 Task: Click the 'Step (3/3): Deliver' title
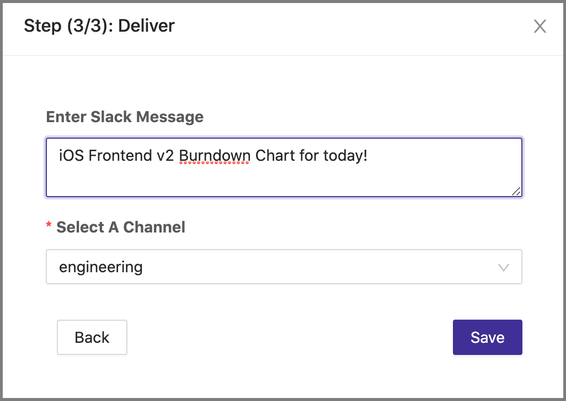99,26
